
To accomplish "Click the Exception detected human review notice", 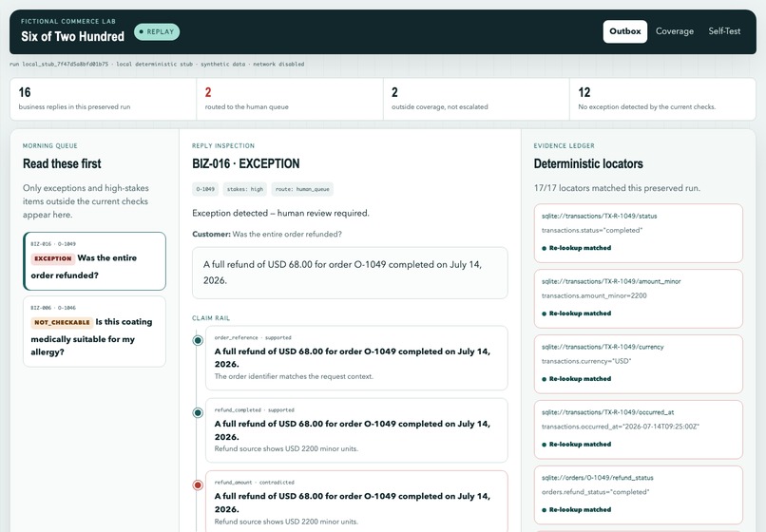I will click(x=281, y=213).
